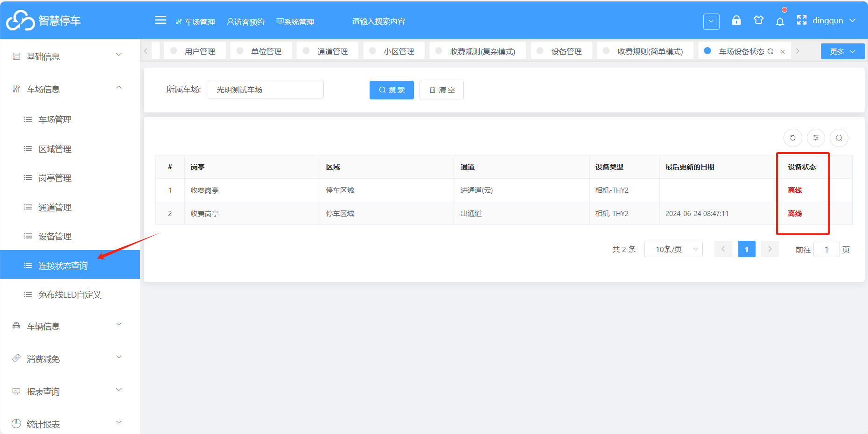Expand the 消费减免 sidebar group
Image resolution: width=868 pixels, height=434 pixels.
click(x=70, y=359)
